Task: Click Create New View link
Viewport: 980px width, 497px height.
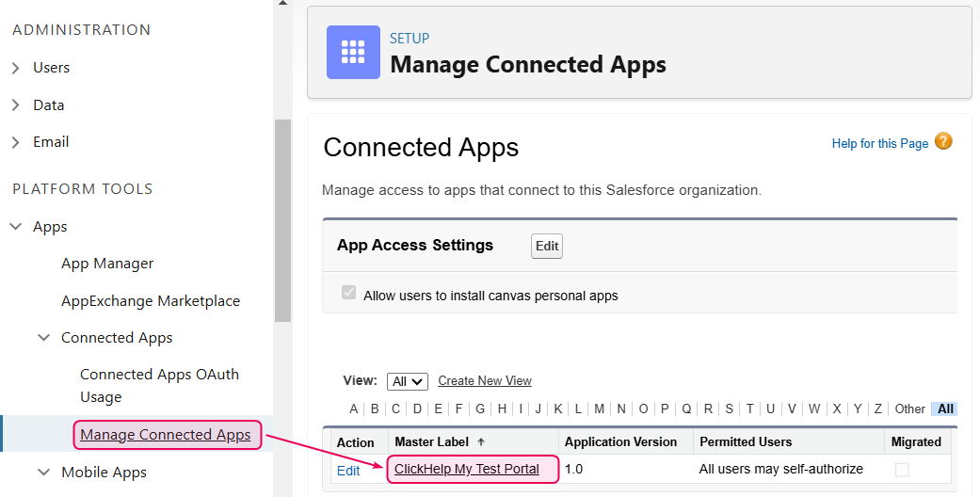Action: [x=485, y=380]
